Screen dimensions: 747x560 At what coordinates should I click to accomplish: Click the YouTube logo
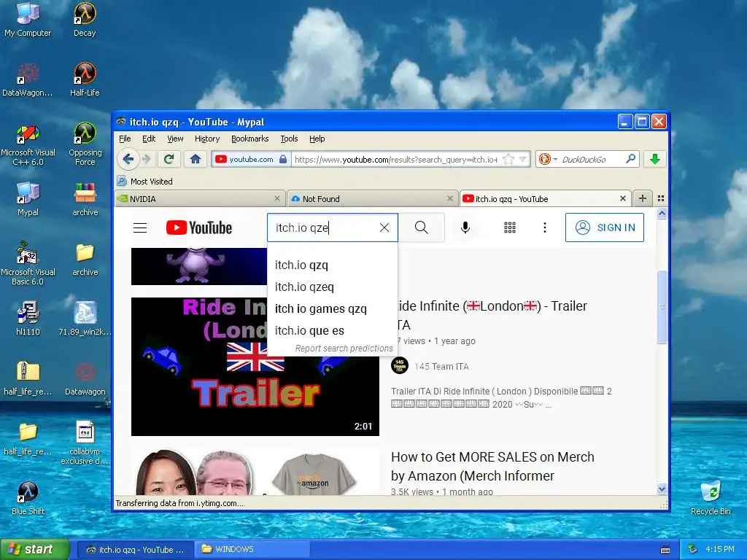pos(199,227)
